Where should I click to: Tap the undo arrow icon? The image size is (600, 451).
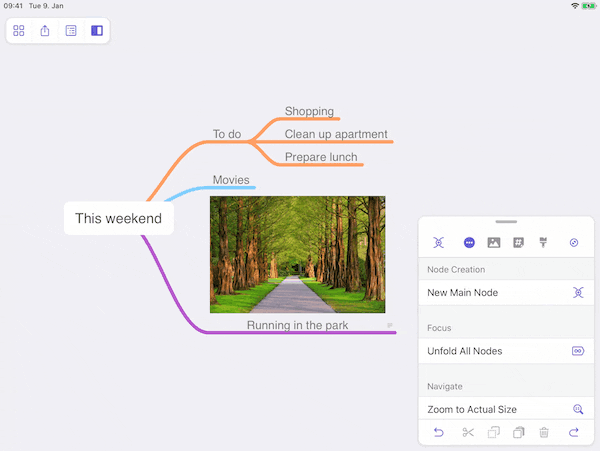click(439, 432)
